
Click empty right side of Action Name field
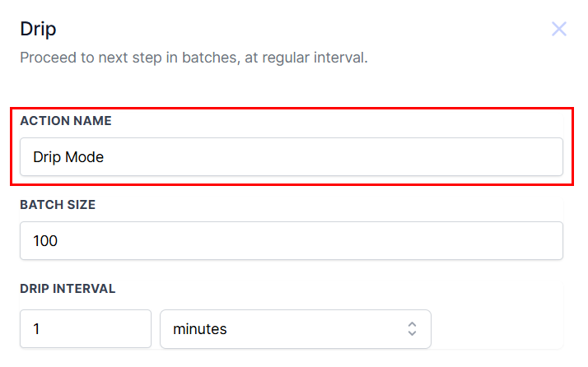pyautogui.click(x=453, y=156)
